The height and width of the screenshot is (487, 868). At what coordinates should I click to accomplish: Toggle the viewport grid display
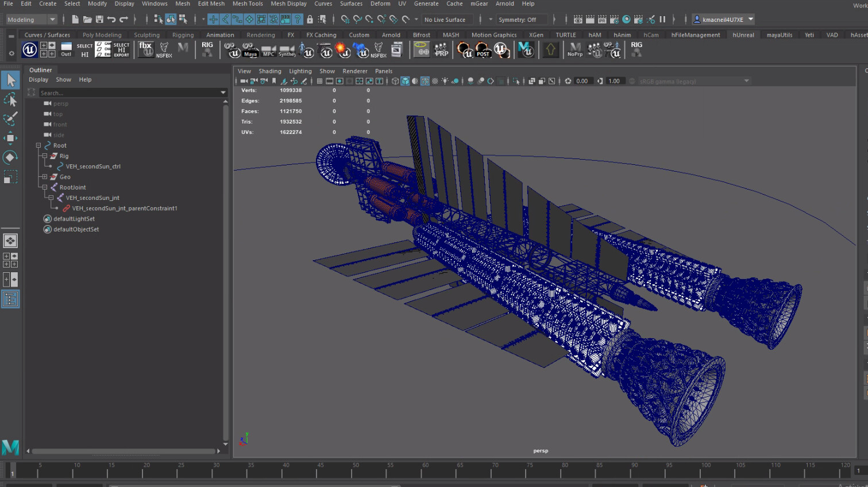pyautogui.click(x=319, y=82)
